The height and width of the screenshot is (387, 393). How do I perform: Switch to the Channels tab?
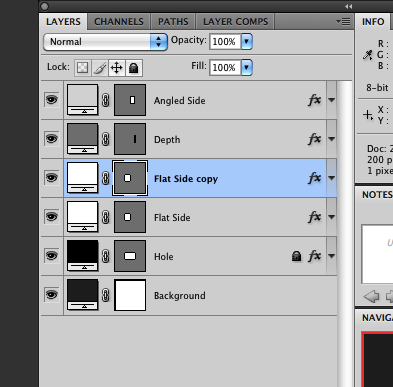pos(119,22)
